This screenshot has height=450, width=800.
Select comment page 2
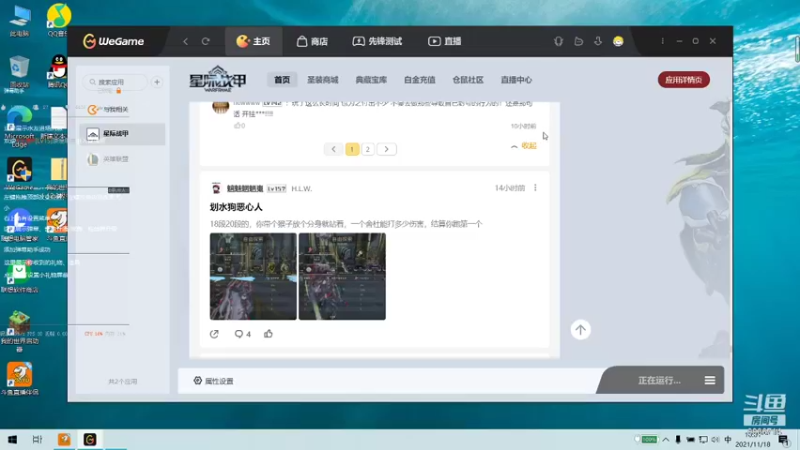(367, 149)
